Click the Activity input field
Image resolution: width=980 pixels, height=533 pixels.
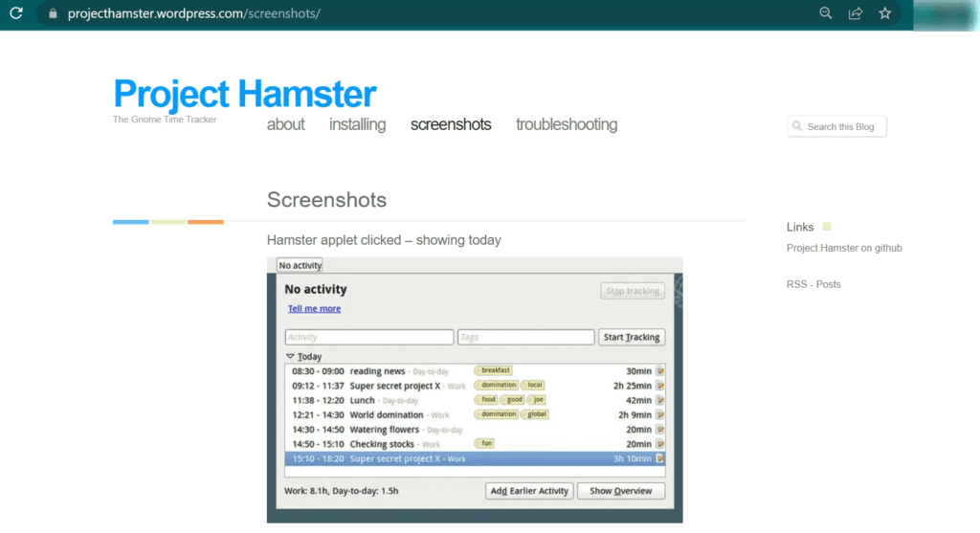(369, 337)
